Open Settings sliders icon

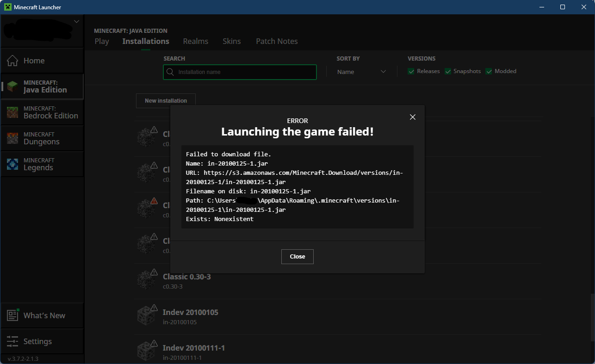[x=12, y=341]
